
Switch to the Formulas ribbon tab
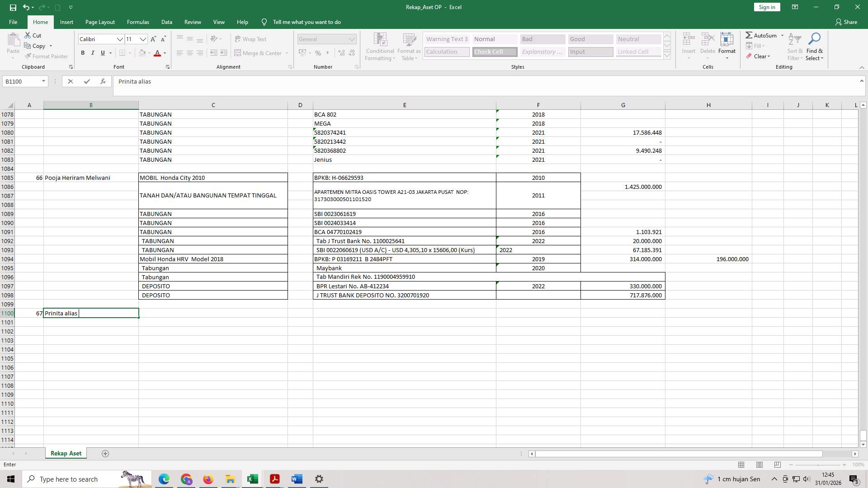click(x=138, y=22)
